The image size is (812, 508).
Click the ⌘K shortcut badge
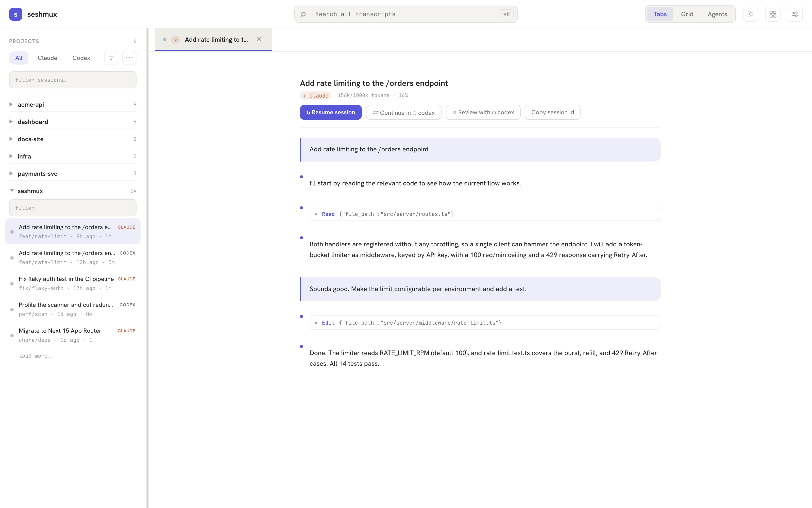click(x=506, y=14)
